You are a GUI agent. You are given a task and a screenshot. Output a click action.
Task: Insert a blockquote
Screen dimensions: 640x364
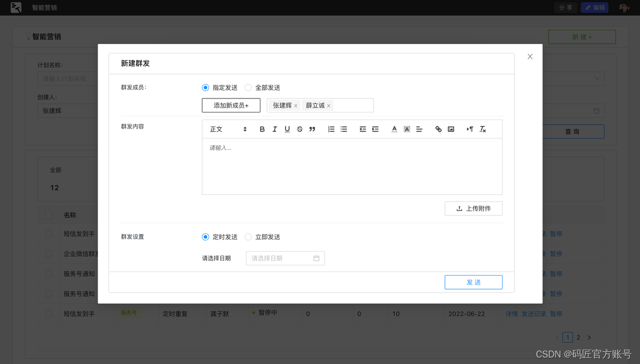pyautogui.click(x=313, y=128)
